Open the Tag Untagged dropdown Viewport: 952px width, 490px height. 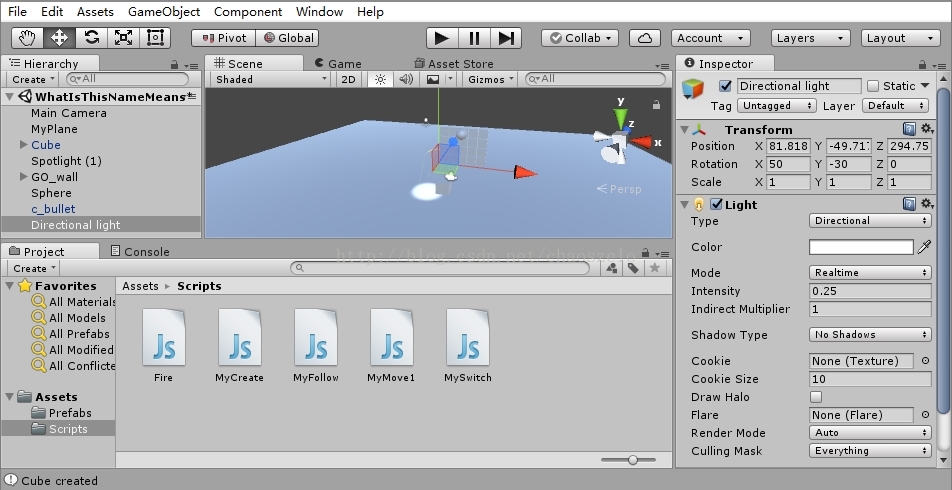[776, 106]
